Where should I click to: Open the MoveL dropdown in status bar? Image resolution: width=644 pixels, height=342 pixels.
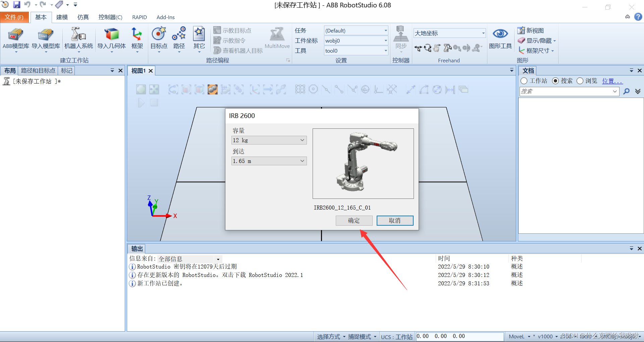[x=519, y=337]
